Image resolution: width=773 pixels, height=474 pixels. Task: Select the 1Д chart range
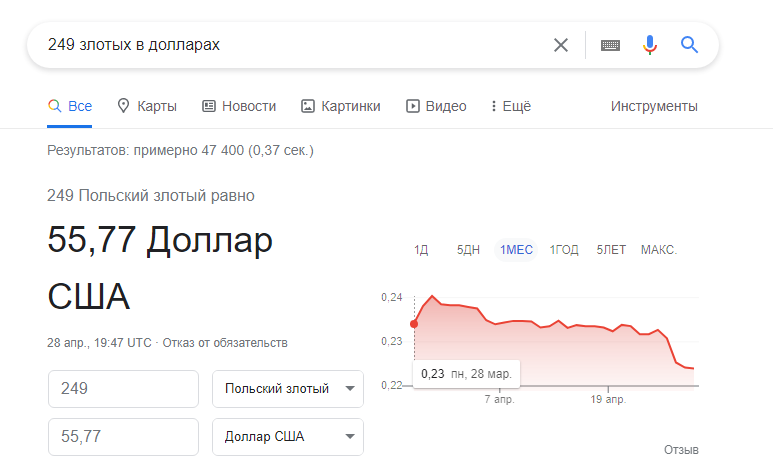421,250
